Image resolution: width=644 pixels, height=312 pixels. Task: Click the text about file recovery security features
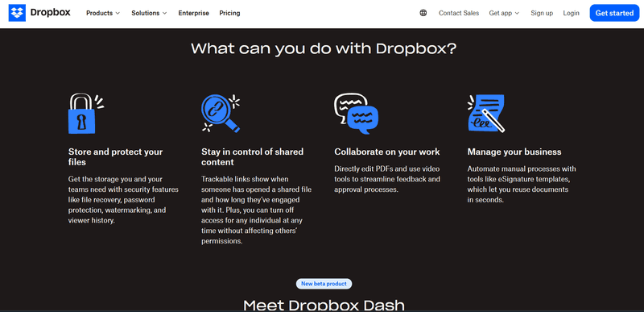coord(123,200)
